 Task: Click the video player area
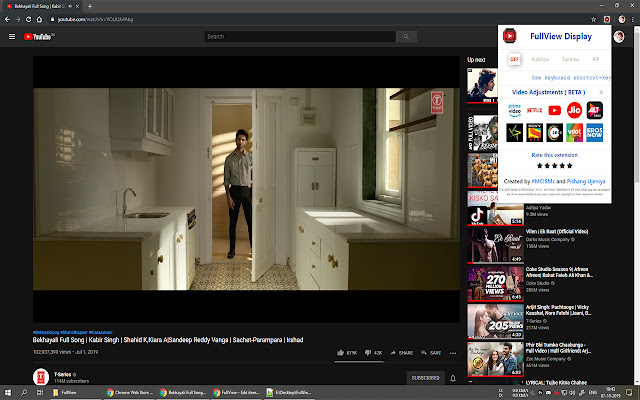coord(246,189)
